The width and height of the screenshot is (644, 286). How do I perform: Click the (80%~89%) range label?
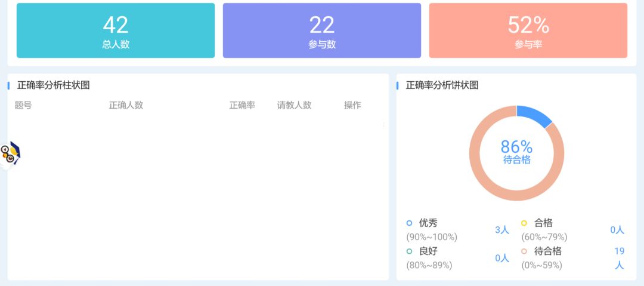[429, 266]
